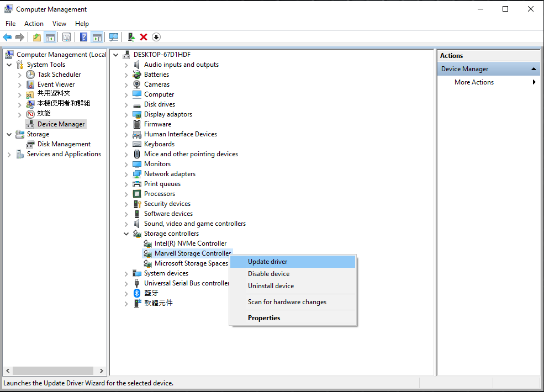544x392 pixels.
Task: Click Update device driver toolbar icon
Action: [x=131, y=37]
